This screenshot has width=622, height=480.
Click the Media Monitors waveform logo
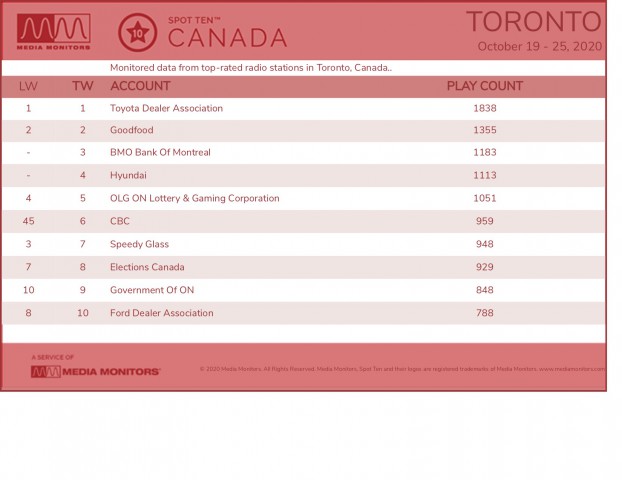[54, 32]
